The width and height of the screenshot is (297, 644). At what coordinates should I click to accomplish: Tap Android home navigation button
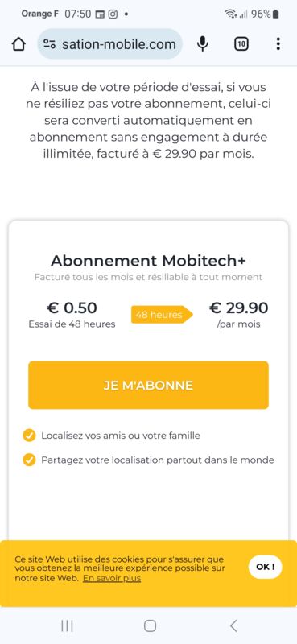[x=150, y=625]
